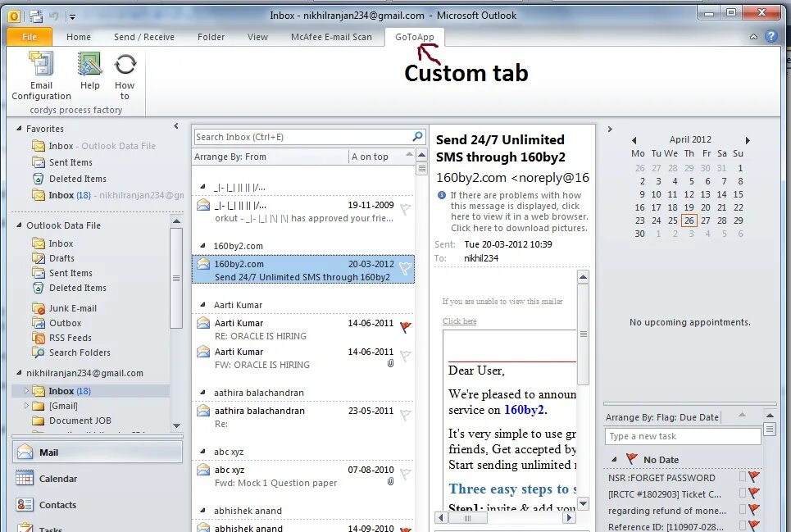This screenshot has width=791, height=532.
Task: Go to previous month in calendar
Action: pos(634,141)
